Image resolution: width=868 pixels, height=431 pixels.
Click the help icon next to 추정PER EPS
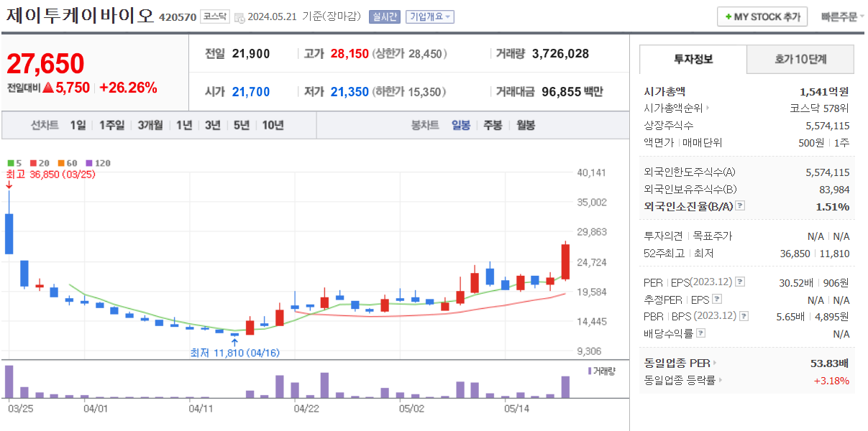click(x=716, y=300)
